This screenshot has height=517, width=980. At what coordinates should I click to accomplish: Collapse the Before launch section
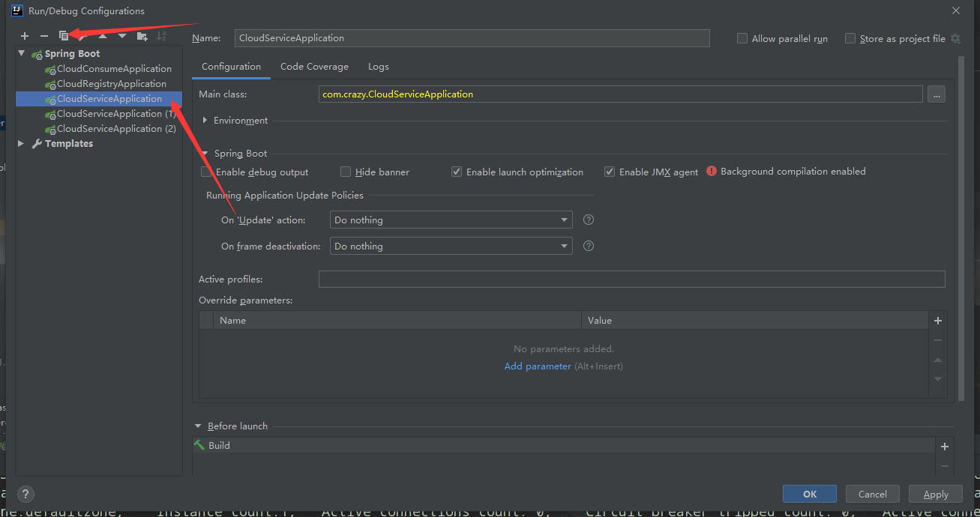[x=198, y=426]
